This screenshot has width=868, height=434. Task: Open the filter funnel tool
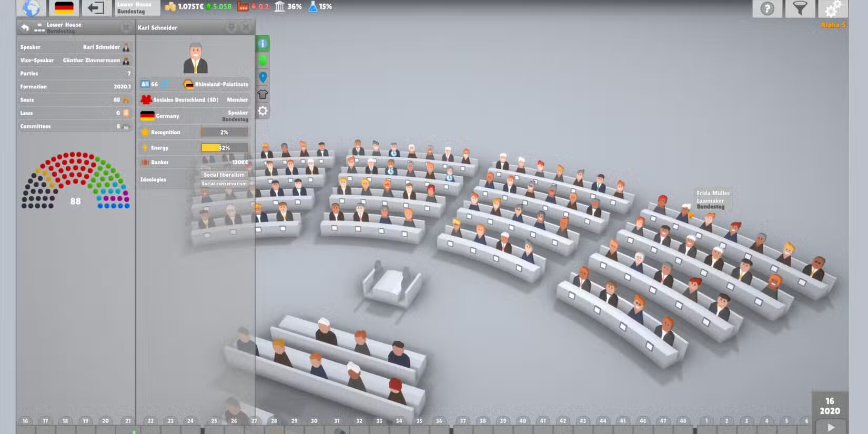tap(800, 8)
